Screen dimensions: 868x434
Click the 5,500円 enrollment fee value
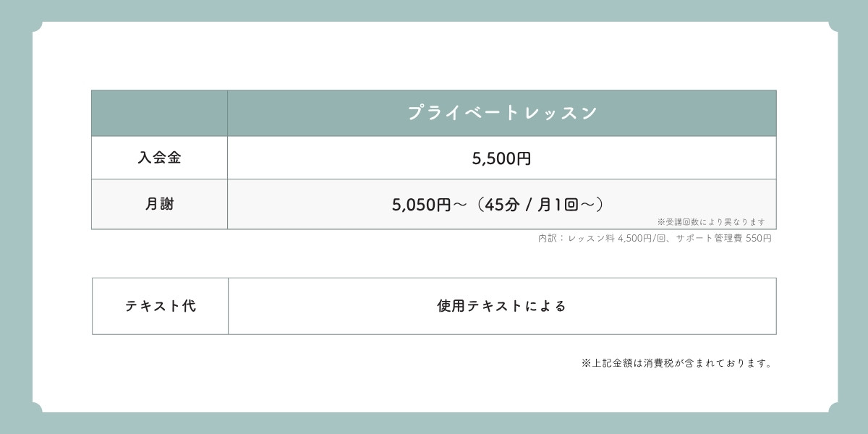(x=501, y=158)
